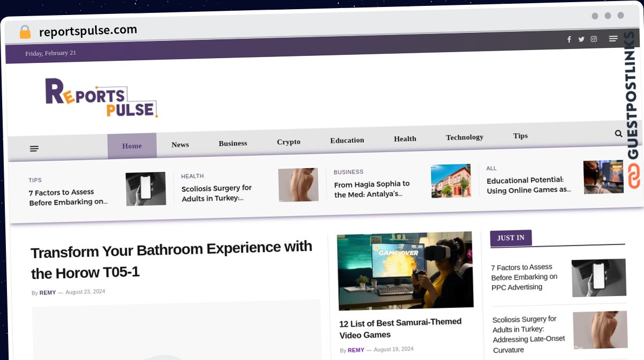Click author REMY under Samurai games article

tap(356, 350)
